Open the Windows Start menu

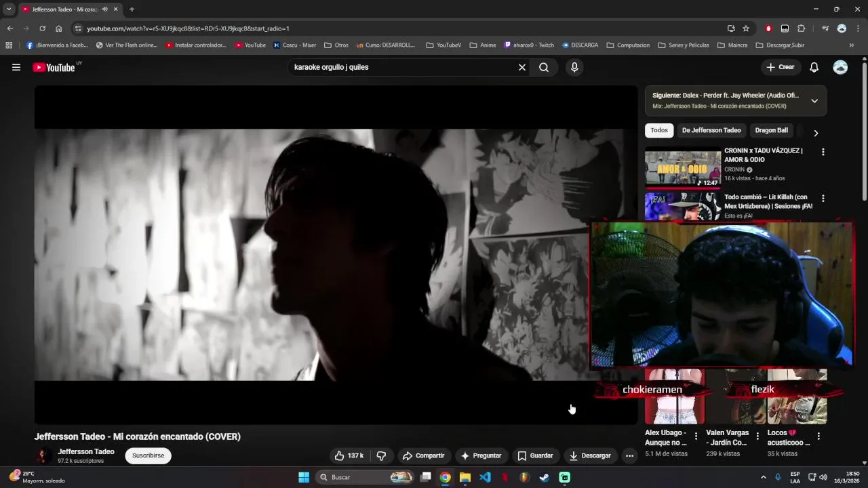(304, 477)
